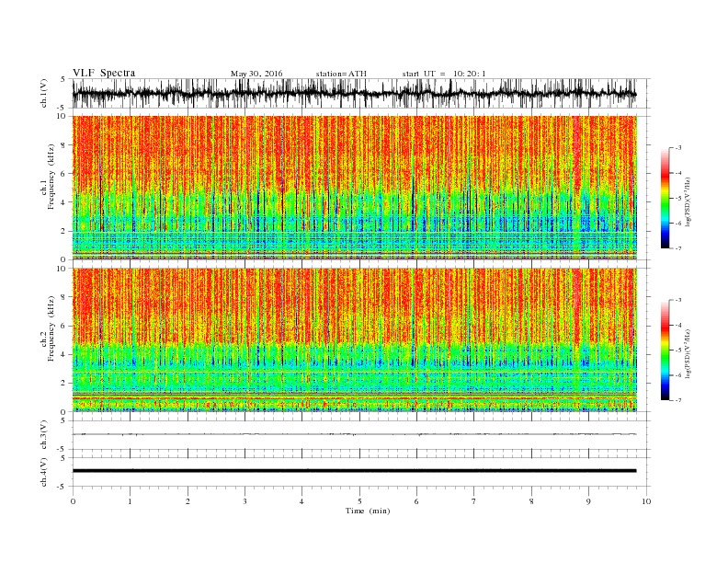
Task: Click the "-3" label on upper color bar
Action: [677, 148]
